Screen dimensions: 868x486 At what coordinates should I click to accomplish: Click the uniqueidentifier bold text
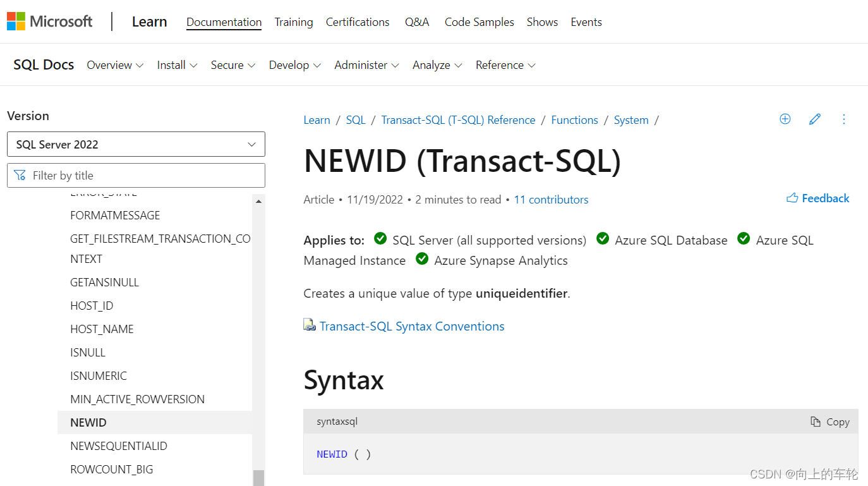coord(521,293)
